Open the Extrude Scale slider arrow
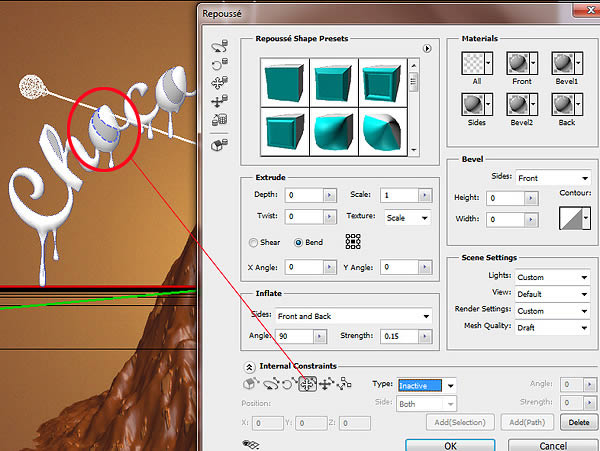 (x=425, y=195)
